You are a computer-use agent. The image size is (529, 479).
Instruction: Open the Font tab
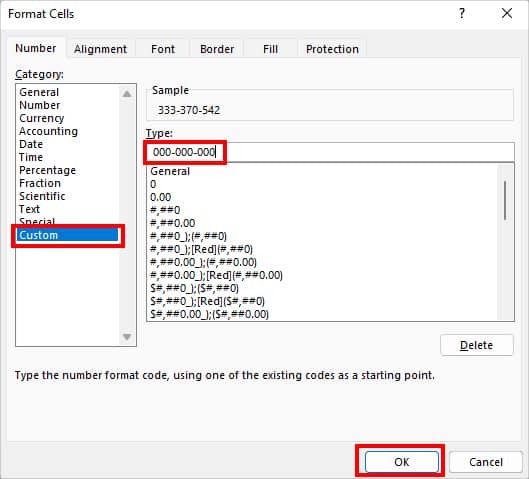click(163, 49)
